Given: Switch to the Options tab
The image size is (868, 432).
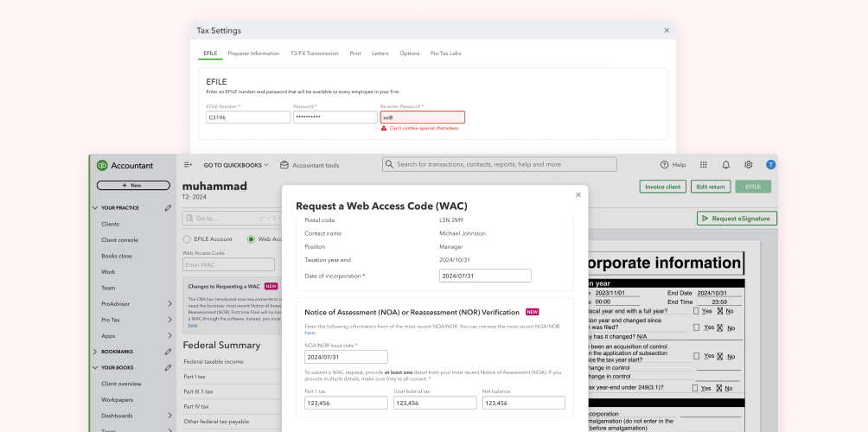Looking at the screenshot, I should click(x=410, y=54).
